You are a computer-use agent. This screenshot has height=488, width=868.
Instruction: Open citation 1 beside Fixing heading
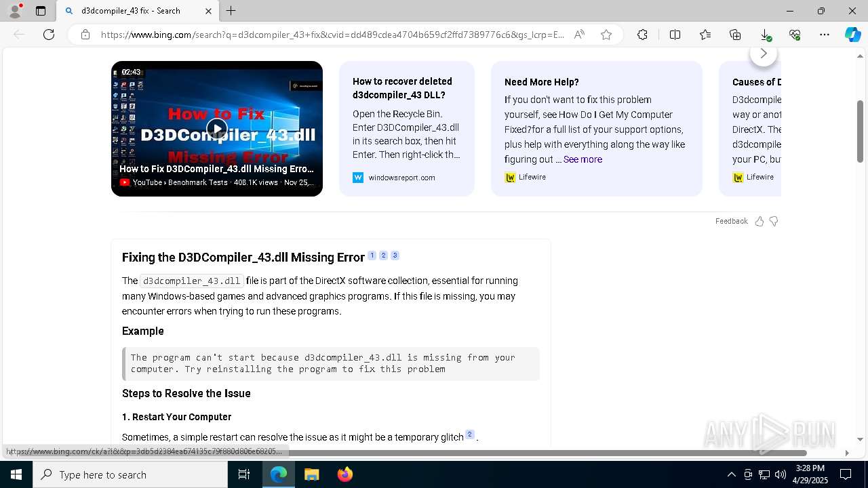point(372,256)
